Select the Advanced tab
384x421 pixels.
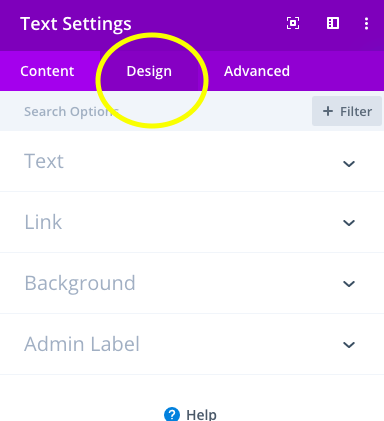tap(257, 71)
